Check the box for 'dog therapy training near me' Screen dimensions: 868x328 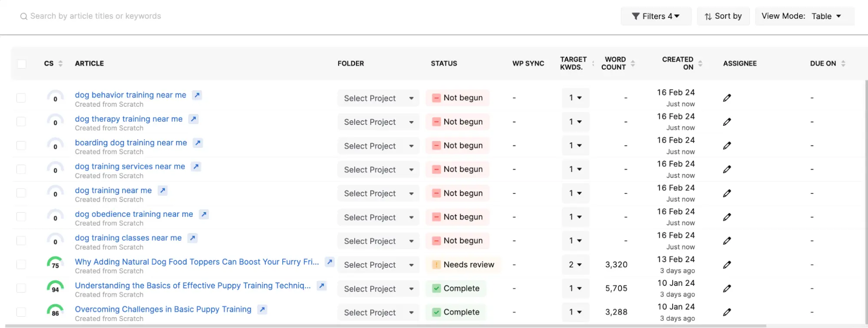point(21,122)
